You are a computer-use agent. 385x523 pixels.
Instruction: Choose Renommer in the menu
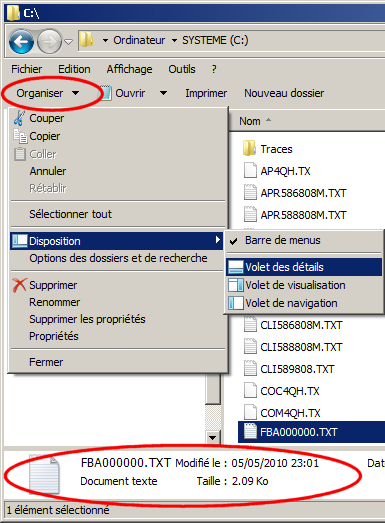click(x=54, y=302)
